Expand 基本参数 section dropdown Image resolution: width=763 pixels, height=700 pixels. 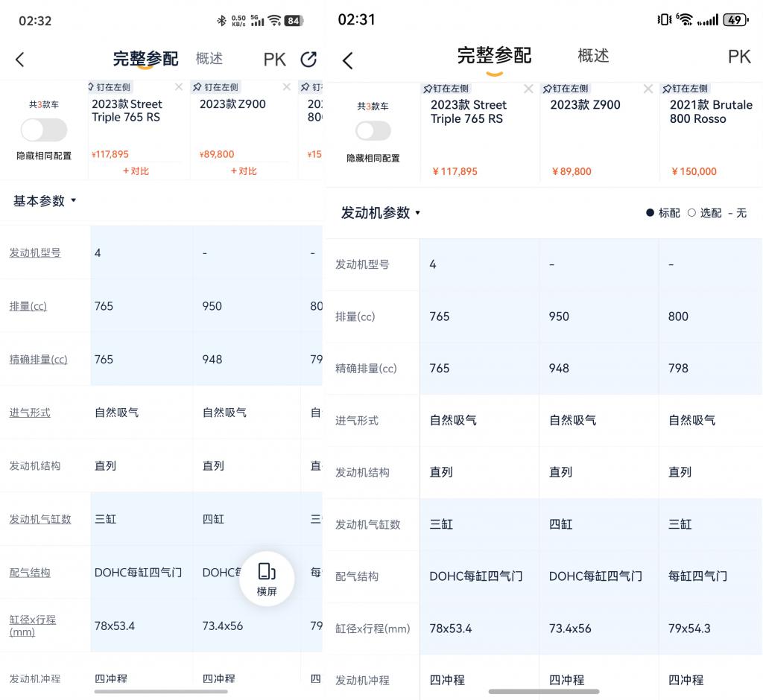click(45, 201)
